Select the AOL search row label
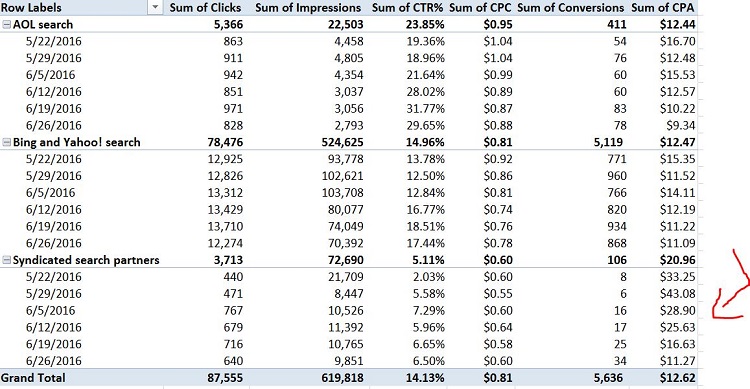Viewport: 750px width, 389px height. coord(43,24)
